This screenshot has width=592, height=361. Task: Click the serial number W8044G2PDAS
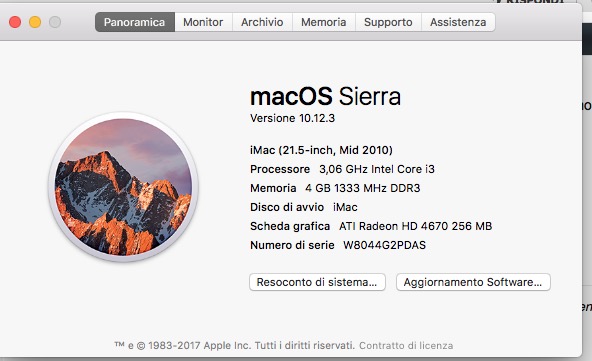(x=384, y=245)
